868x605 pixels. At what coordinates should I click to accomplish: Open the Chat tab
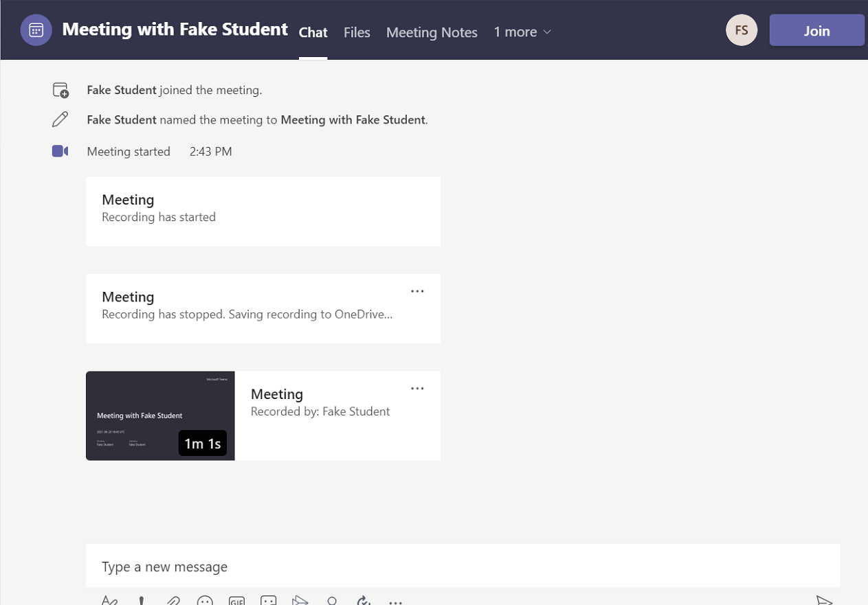click(313, 32)
